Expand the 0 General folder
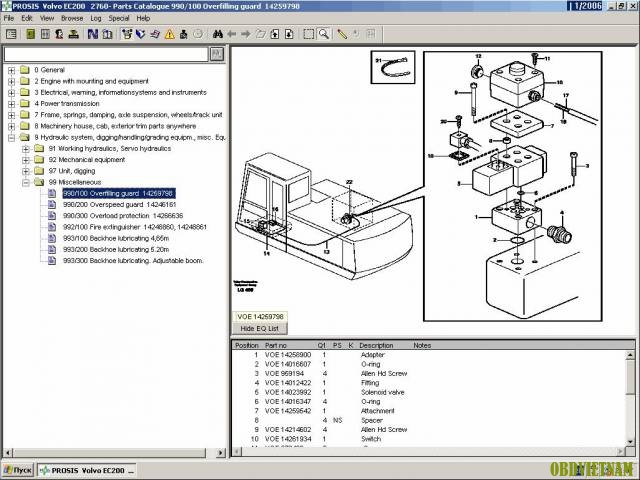This screenshot has height=480, width=640. (x=11, y=70)
